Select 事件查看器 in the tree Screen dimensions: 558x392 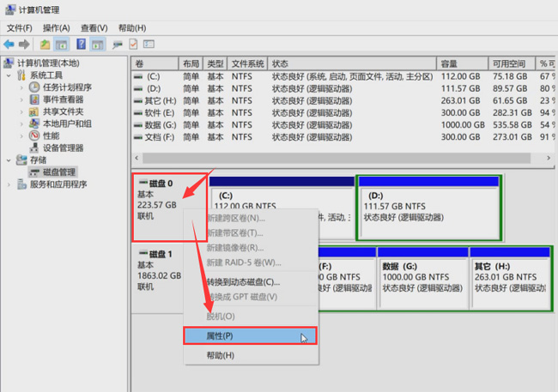point(63,100)
